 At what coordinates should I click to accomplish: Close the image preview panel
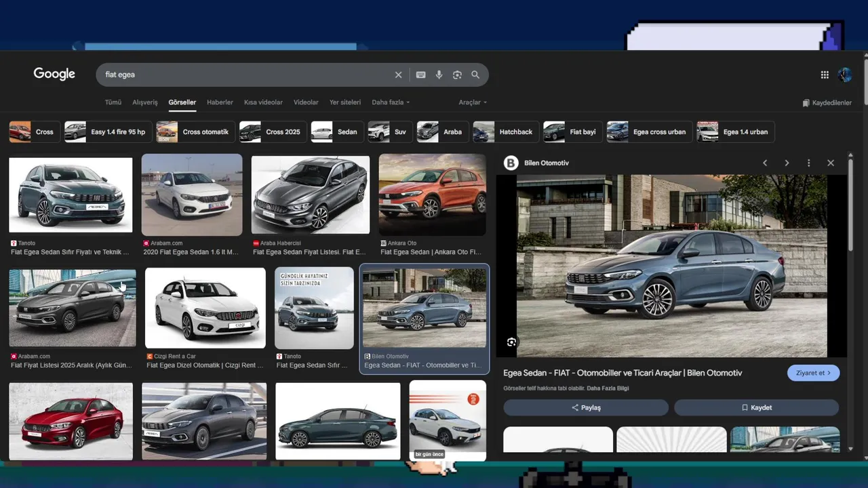coord(831,163)
